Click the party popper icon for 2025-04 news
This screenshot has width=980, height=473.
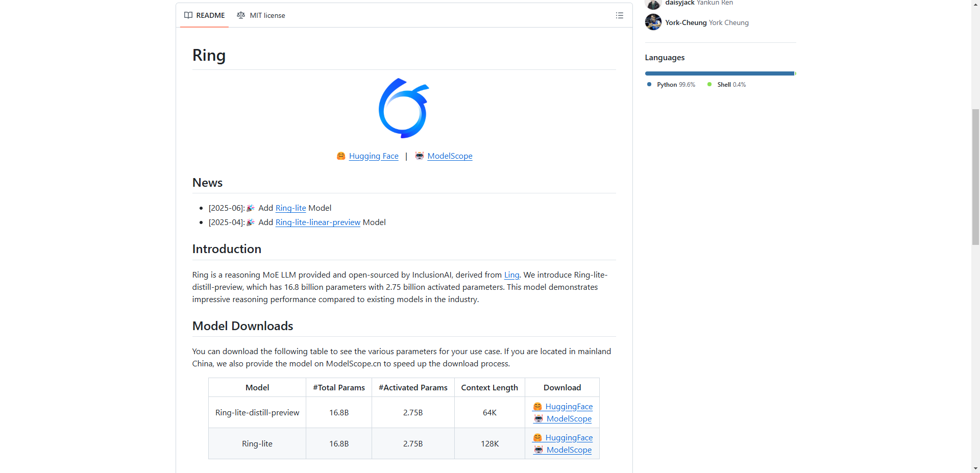(251, 222)
